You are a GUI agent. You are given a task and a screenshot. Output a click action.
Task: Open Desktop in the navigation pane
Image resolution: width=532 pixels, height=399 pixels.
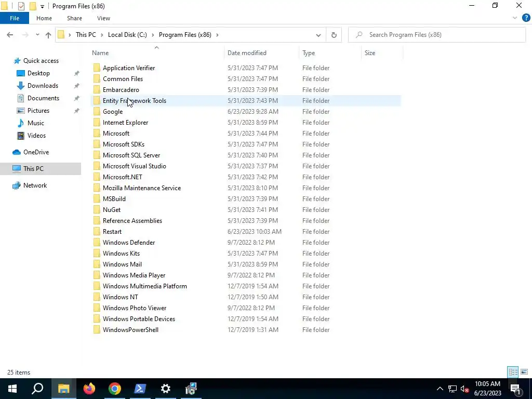tap(38, 73)
